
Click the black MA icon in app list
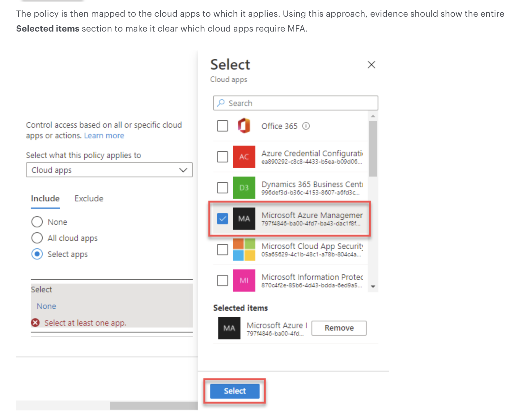244,219
